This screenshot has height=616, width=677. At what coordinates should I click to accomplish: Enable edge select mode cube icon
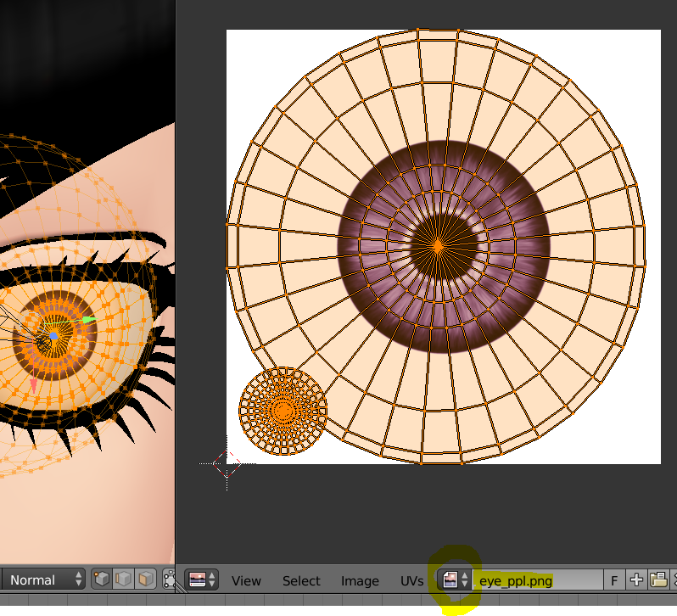[x=124, y=580]
